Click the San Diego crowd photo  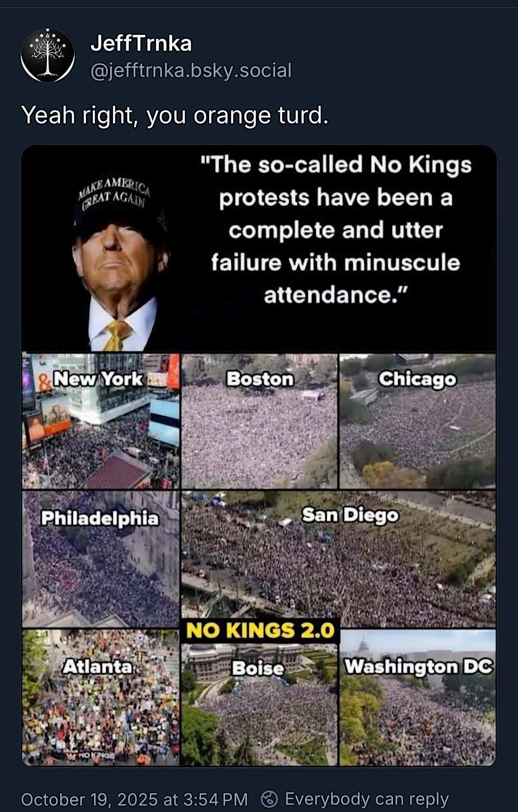338,559
